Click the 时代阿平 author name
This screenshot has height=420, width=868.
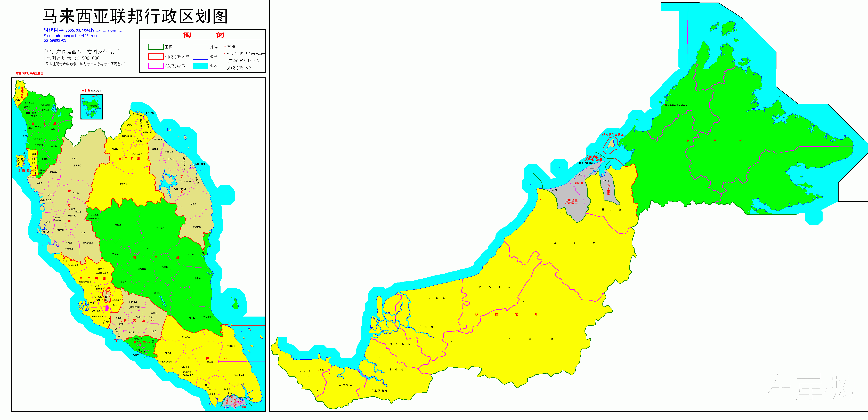point(53,30)
